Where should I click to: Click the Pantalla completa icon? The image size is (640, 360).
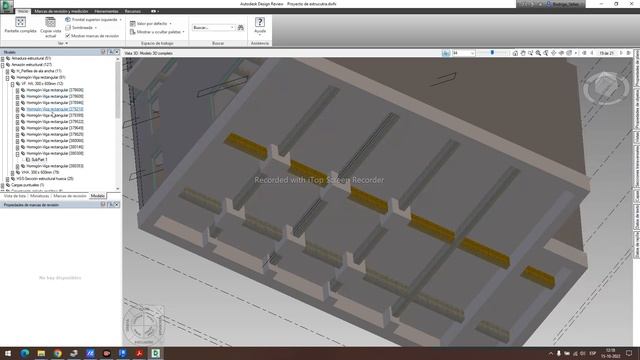[x=20, y=22]
